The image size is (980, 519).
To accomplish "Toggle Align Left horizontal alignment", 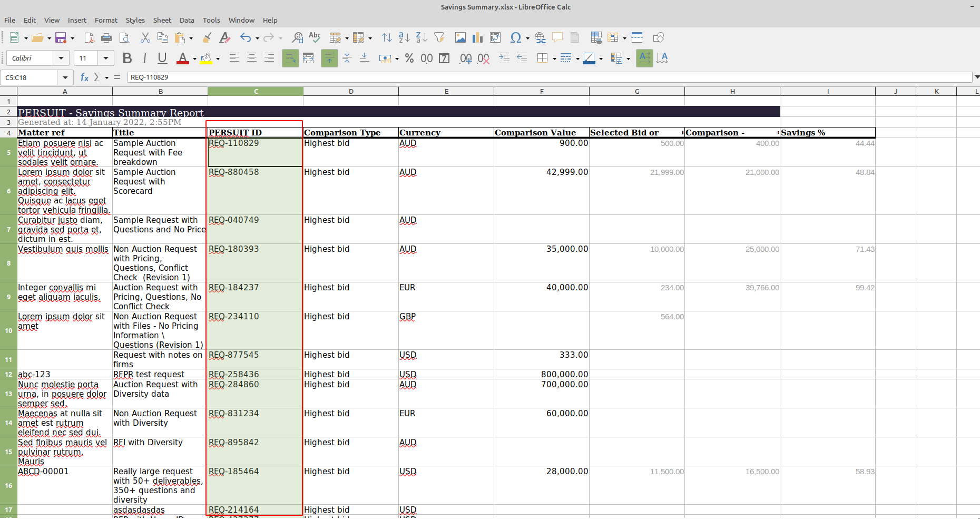I will pos(234,58).
